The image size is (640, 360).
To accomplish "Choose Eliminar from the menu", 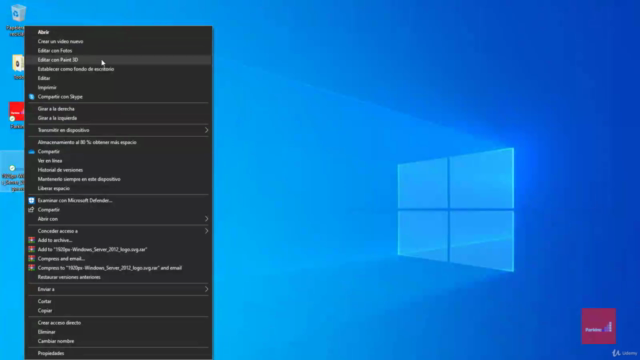I will [118, 332].
